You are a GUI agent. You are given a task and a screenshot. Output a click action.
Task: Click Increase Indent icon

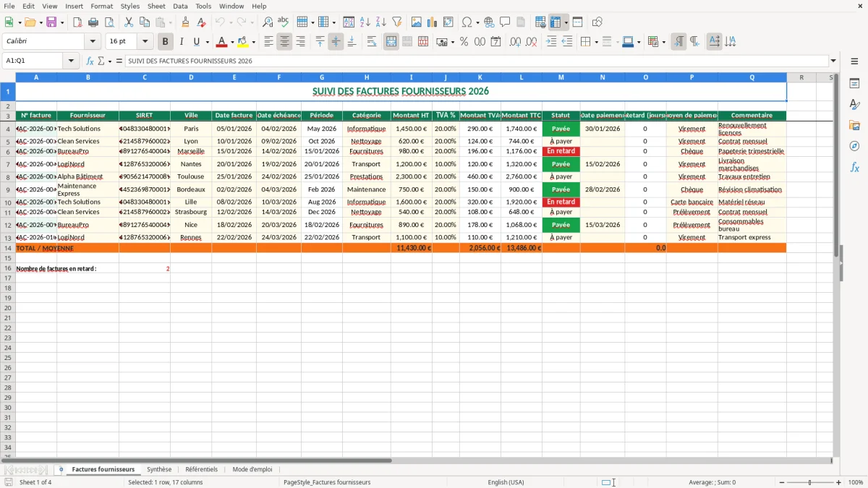(551, 42)
